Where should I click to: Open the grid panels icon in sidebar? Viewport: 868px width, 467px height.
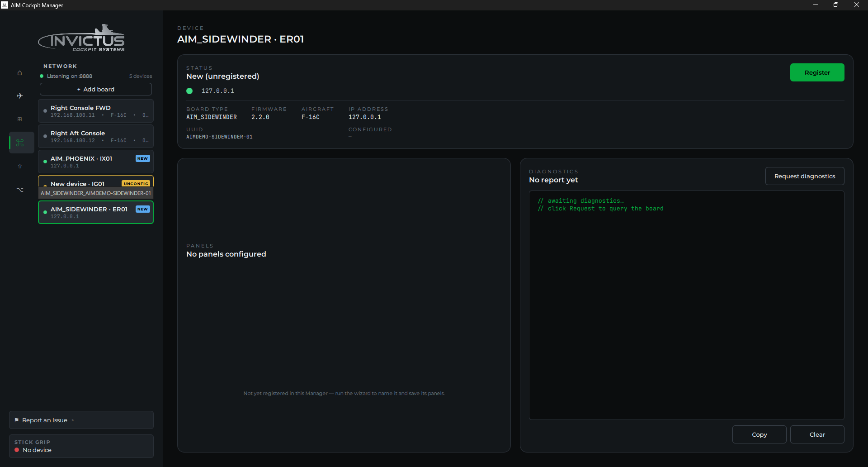point(19,119)
